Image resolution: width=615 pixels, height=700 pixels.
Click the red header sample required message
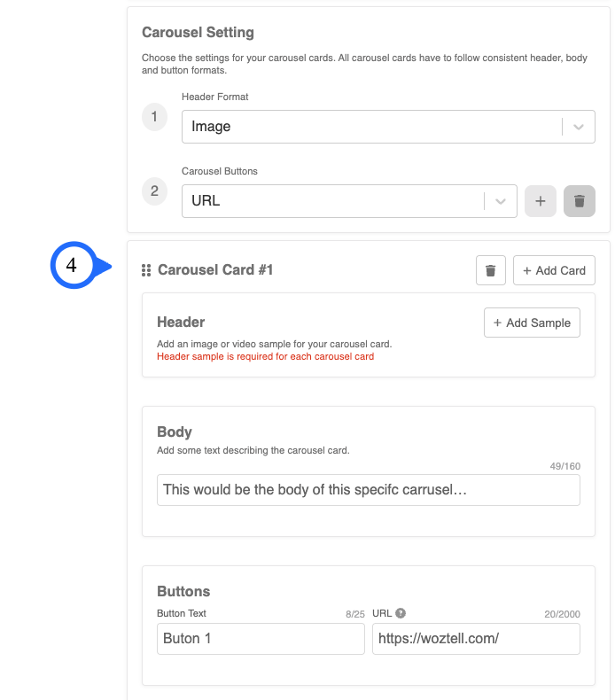click(x=265, y=356)
